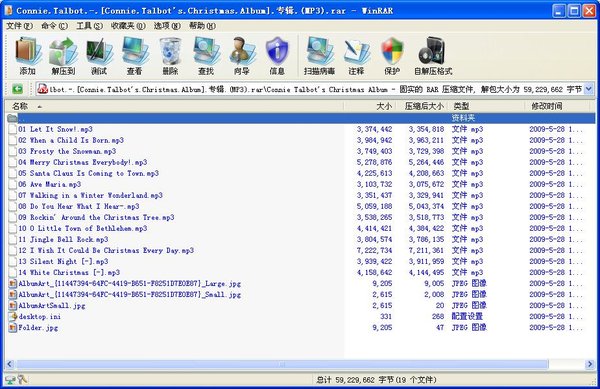
Task: Click the drive icon in status bar
Action: click(10, 379)
